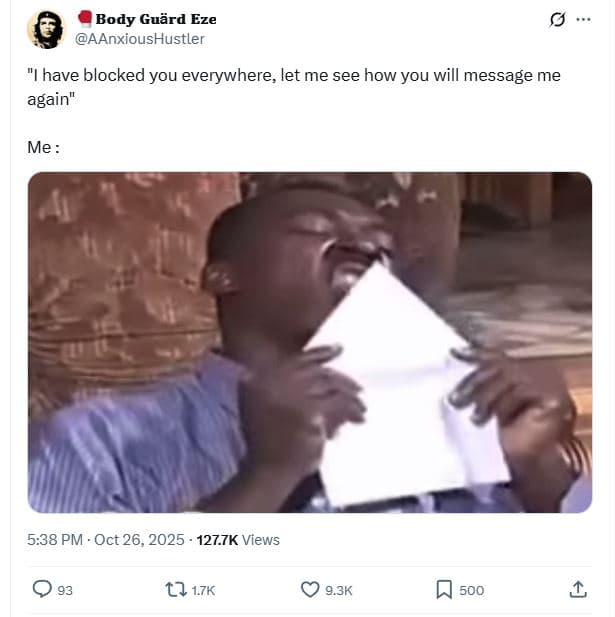The image size is (615, 617).
Task: Click the 500 bookmarks count
Action: point(471,590)
